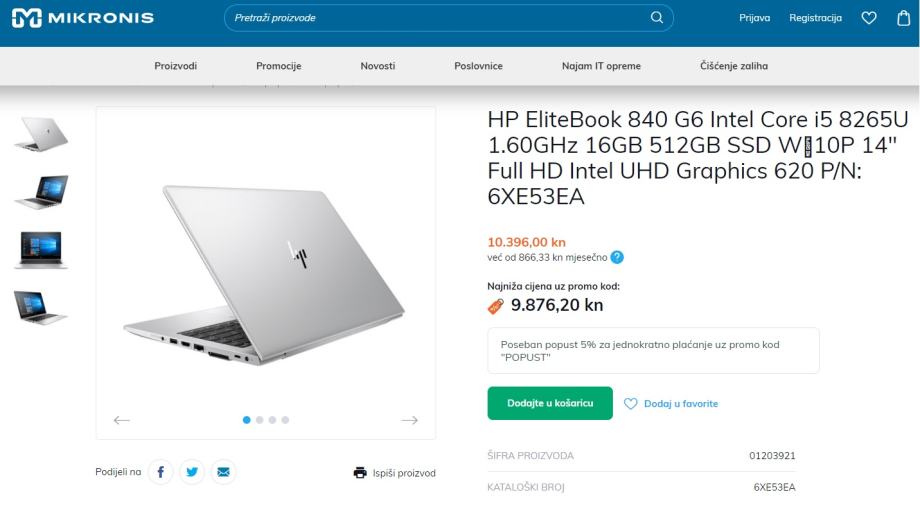Open the wishlist heart icon in header
Screen dimensions: 920x515
869,18
